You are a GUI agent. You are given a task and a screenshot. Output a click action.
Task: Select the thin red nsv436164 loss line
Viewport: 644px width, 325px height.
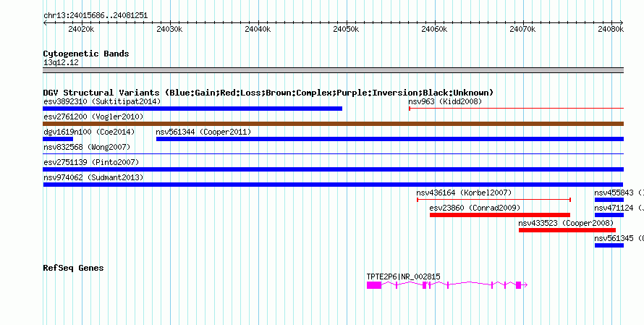[x=493, y=200]
